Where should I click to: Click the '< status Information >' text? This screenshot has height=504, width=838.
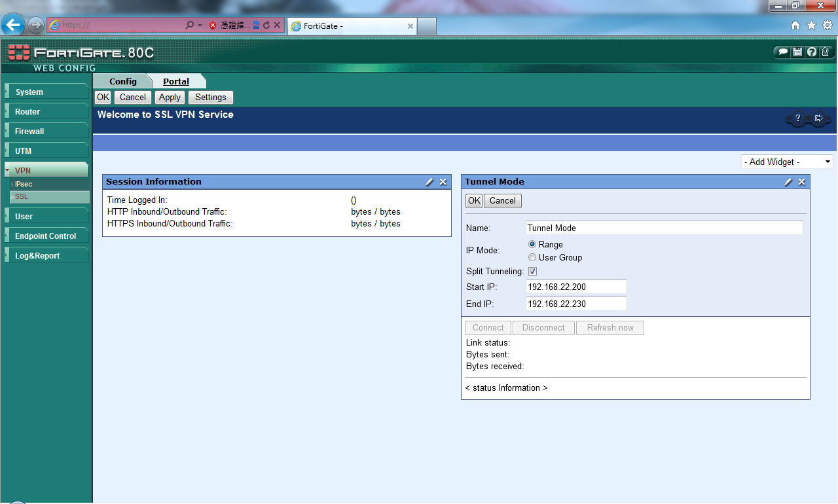click(x=507, y=388)
